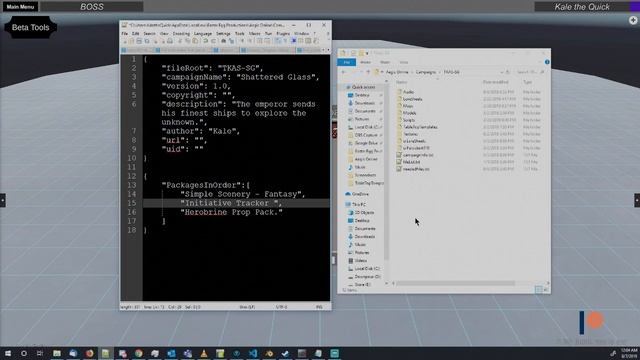The image size is (640, 360).
Task: Switch Explorer to details view icon
Action: click(538, 289)
